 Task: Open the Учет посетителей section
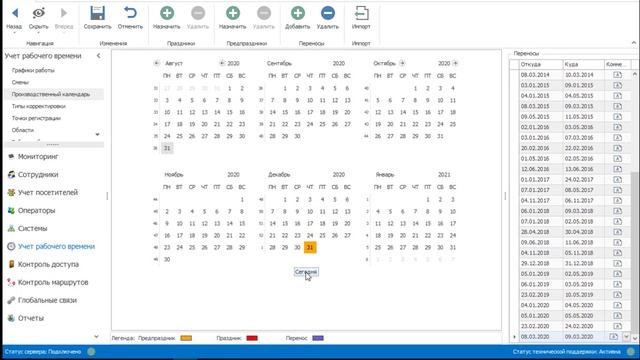pos(48,192)
